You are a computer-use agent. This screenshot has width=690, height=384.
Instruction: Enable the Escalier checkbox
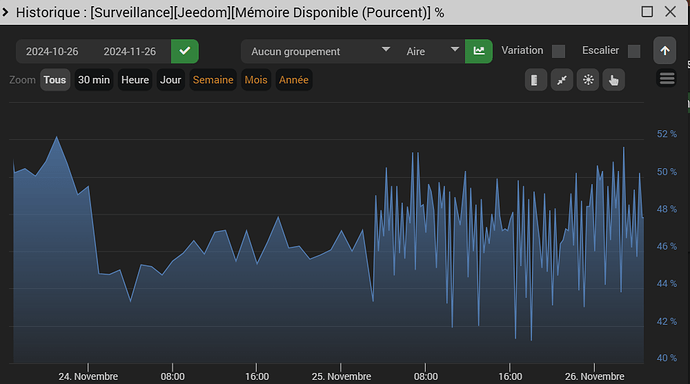click(634, 51)
